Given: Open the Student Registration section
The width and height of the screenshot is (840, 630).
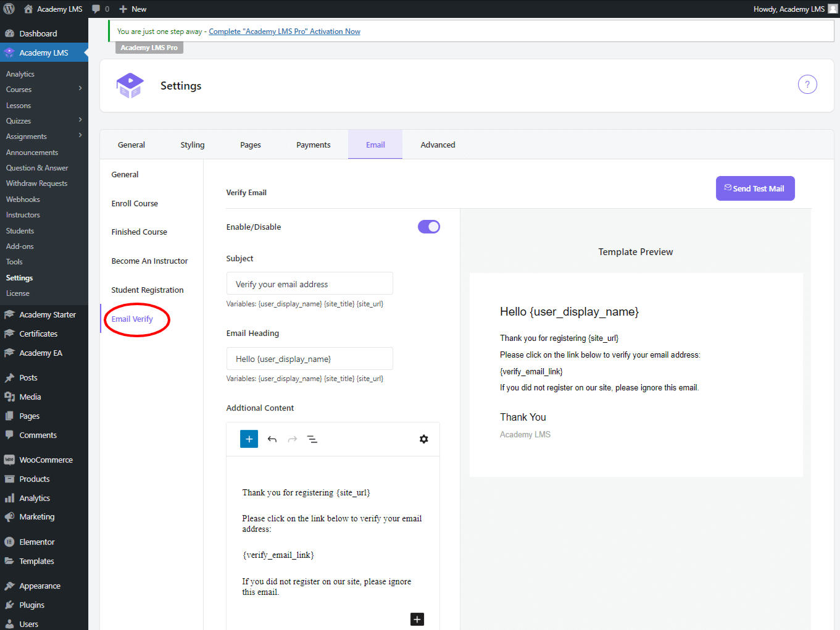Looking at the screenshot, I should point(147,290).
